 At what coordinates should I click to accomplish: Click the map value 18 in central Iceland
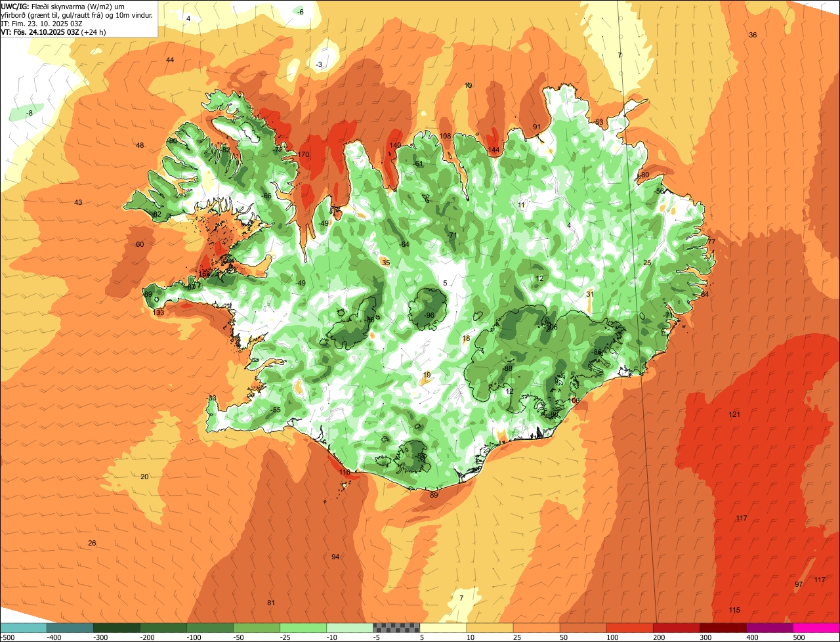(x=467, y=339)
